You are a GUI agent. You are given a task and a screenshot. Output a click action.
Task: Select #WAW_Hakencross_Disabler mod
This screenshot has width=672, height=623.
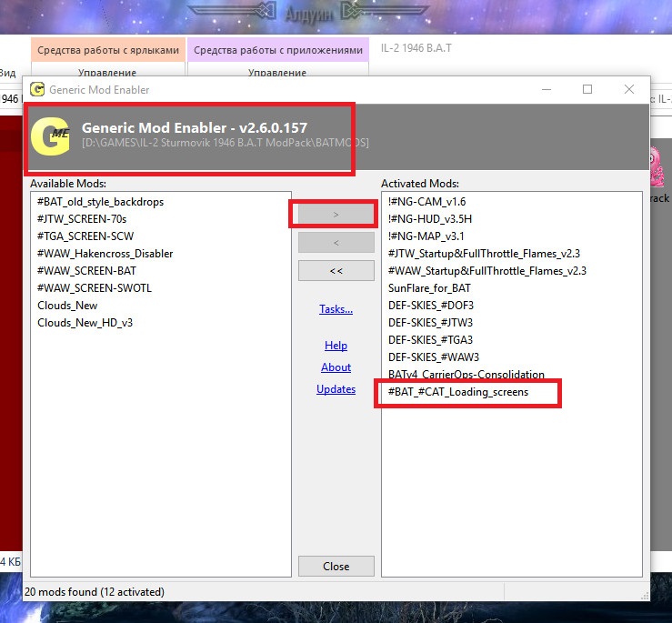point(105,254)
